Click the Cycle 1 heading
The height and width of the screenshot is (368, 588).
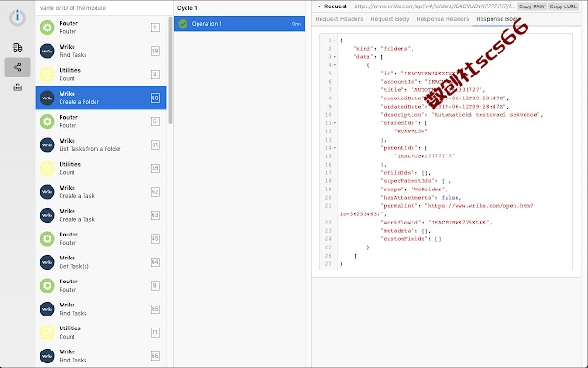point(187,8)
